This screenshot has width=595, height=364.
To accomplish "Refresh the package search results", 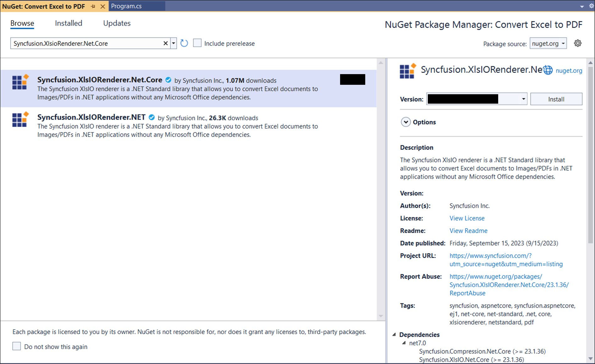I will coord(184,43).
